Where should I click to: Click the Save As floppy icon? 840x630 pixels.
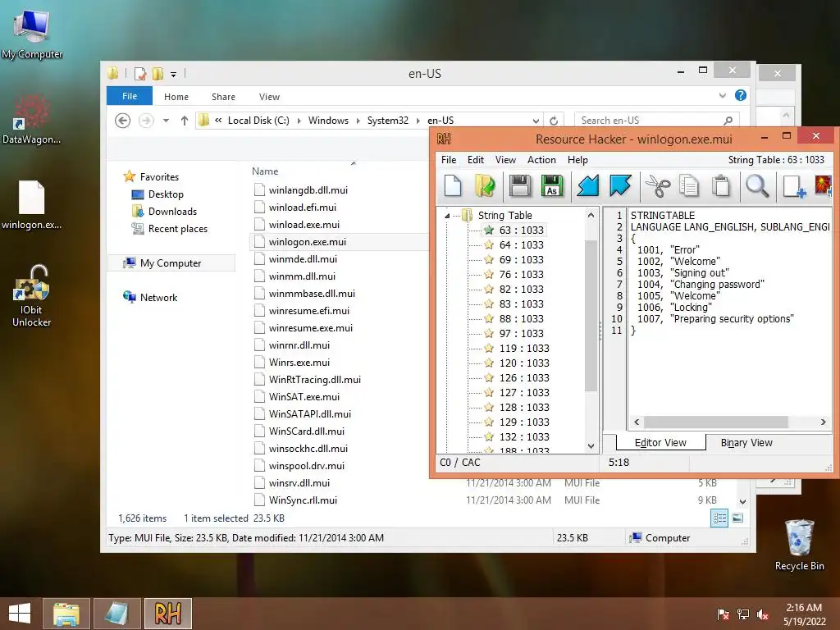coord(552,186)
